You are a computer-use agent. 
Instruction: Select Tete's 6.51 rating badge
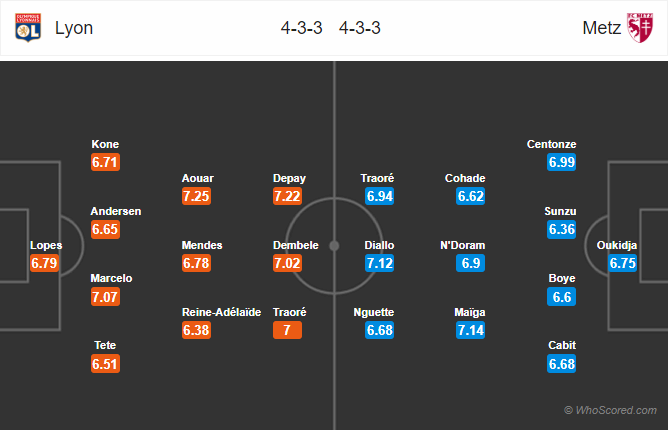coord(105,364)
